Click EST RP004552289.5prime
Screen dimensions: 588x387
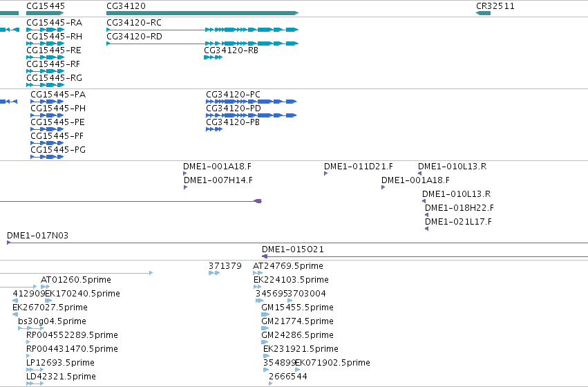pyautogui.click(x=72, y=335)
